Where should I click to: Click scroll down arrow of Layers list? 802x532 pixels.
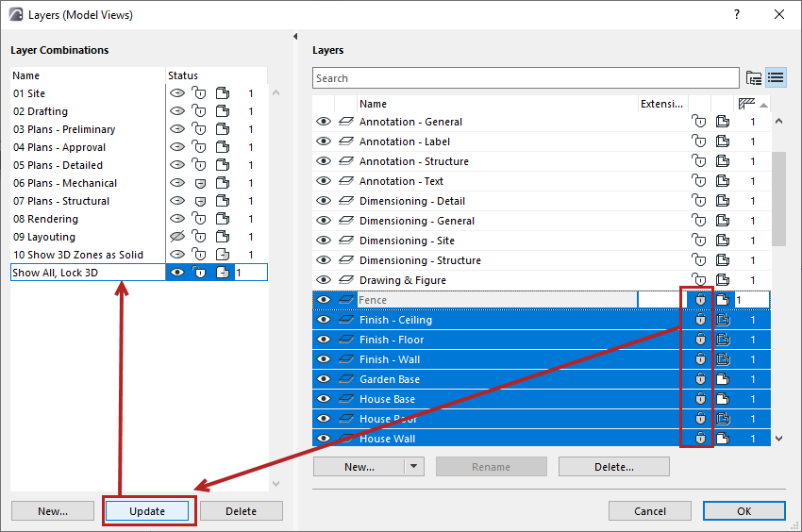[778, 439]
